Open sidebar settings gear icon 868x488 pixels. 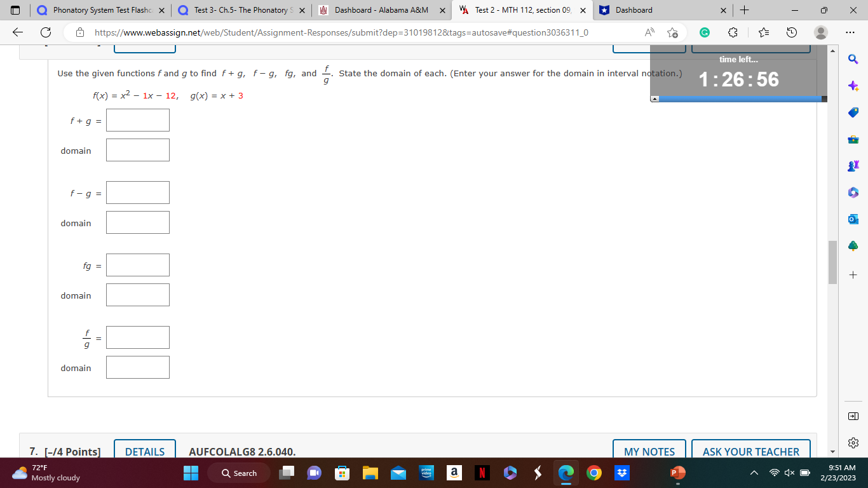tap(853, 442)
